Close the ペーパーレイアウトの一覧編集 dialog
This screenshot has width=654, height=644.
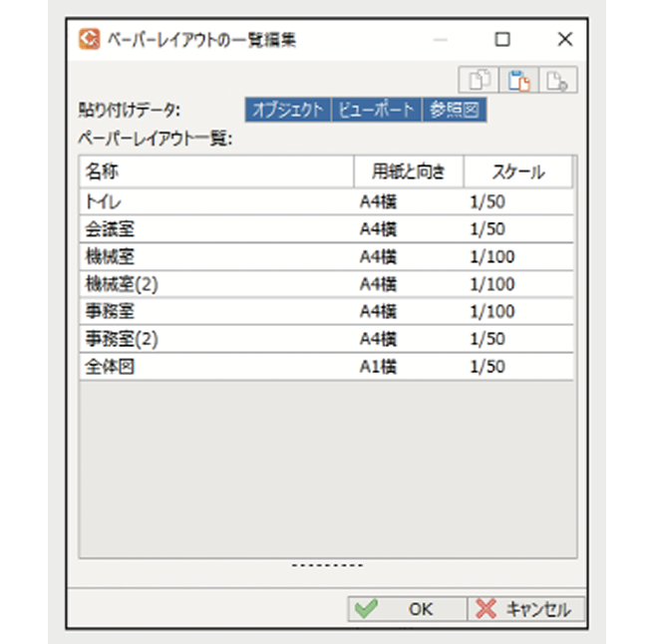tap(565, 40)
